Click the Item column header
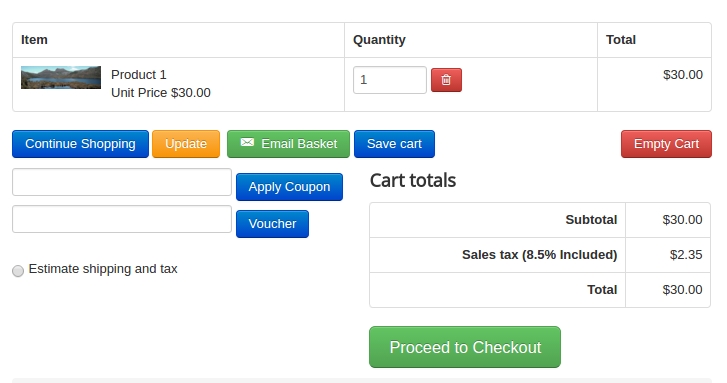 coord(34,40)
